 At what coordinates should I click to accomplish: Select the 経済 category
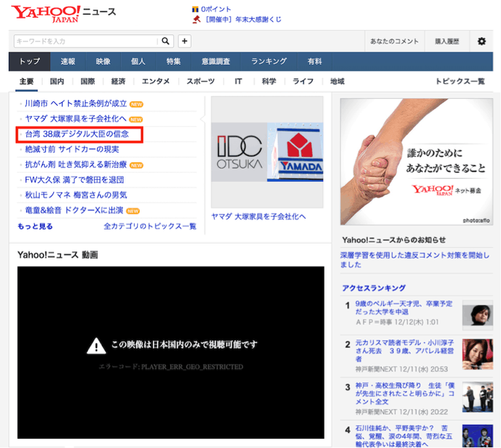(118, 81)
